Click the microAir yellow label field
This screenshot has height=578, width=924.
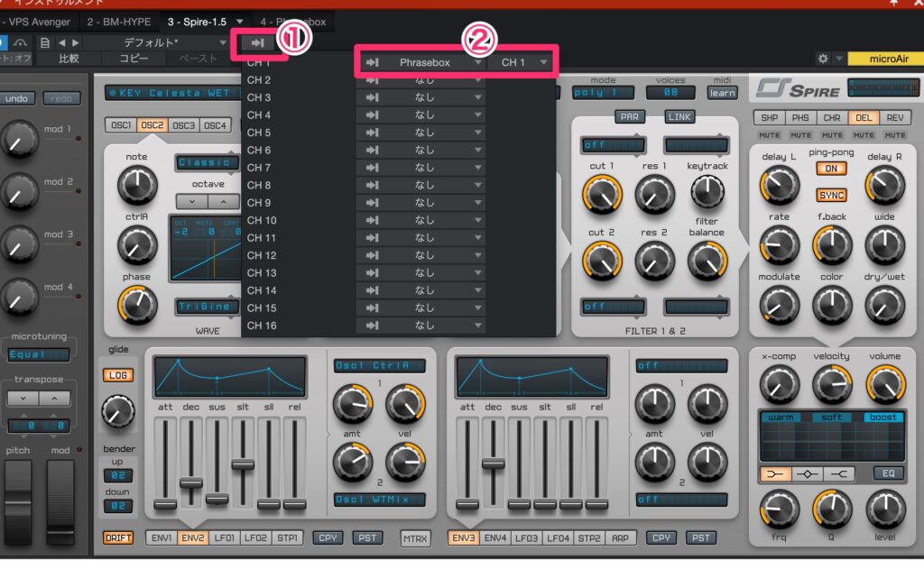tap(882, 59)
